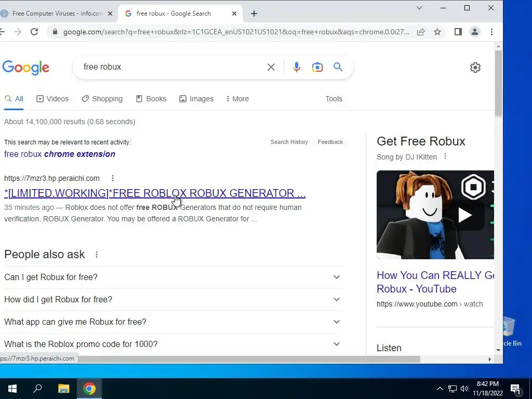Go to the Google logo homepage

coord(26,68)
